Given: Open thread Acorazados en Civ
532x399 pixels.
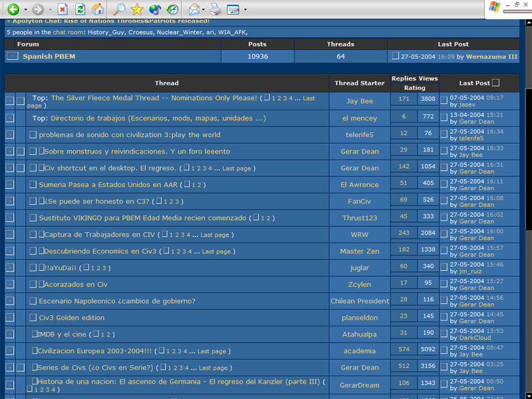Looking at the screenshot, I should (x=76, y=285).
